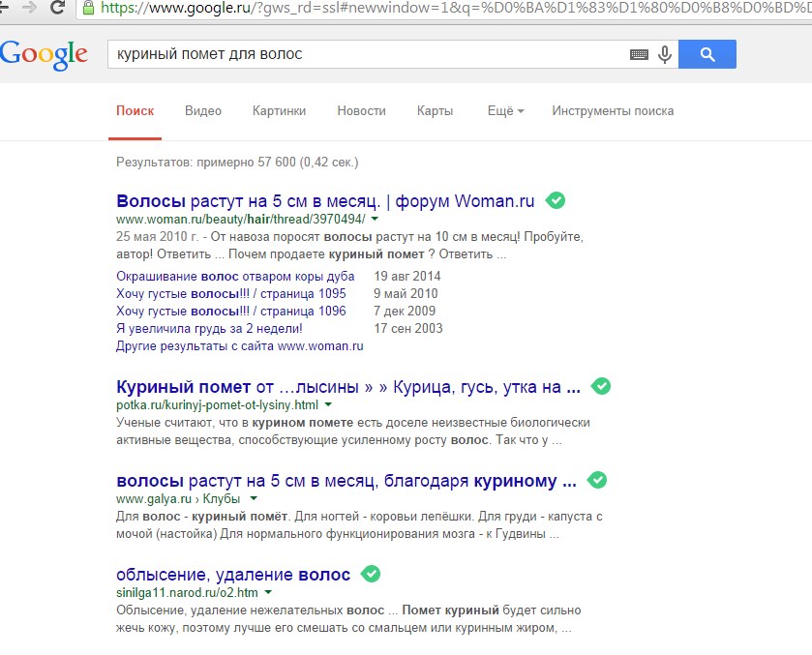Open Инструменты поиска

tap(613, 111)
